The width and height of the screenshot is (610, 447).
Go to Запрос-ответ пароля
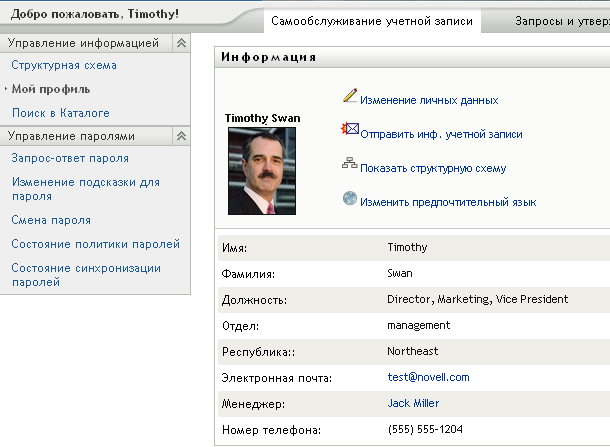click(x=70, y=158)
